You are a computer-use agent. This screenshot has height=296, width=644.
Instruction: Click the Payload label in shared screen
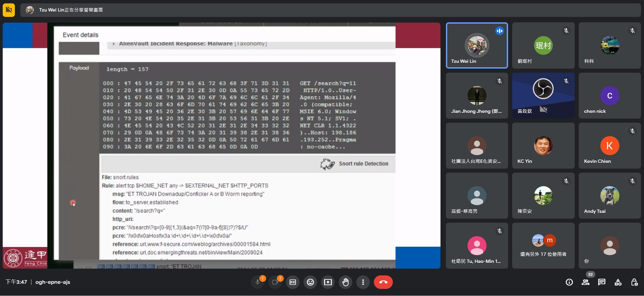pos(79,68)
